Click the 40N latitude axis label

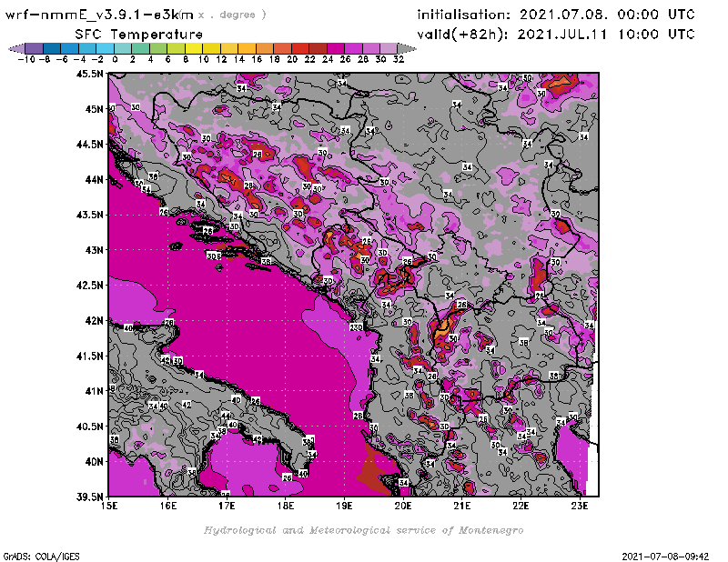[94, 461]
